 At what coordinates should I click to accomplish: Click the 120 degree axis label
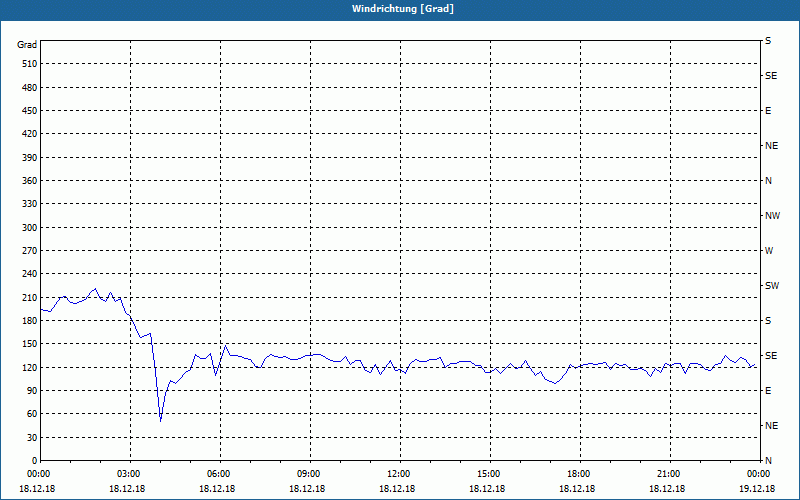point(30,367)
